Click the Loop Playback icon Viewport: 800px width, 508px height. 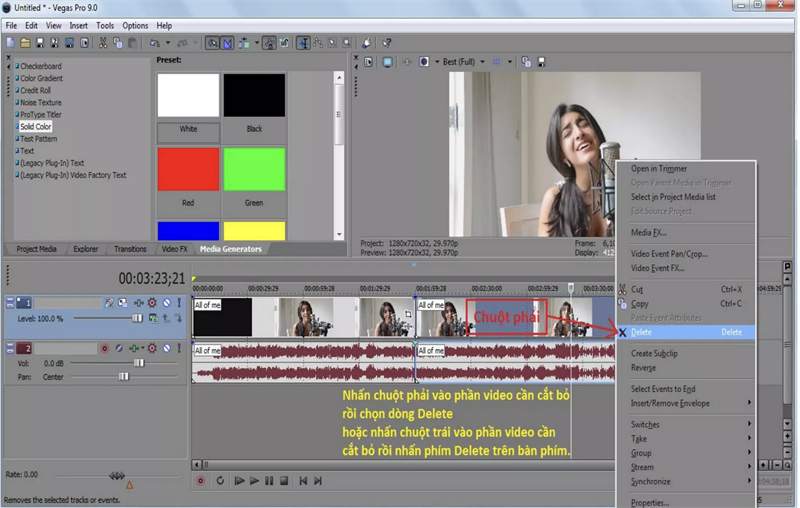coord(220,480)
